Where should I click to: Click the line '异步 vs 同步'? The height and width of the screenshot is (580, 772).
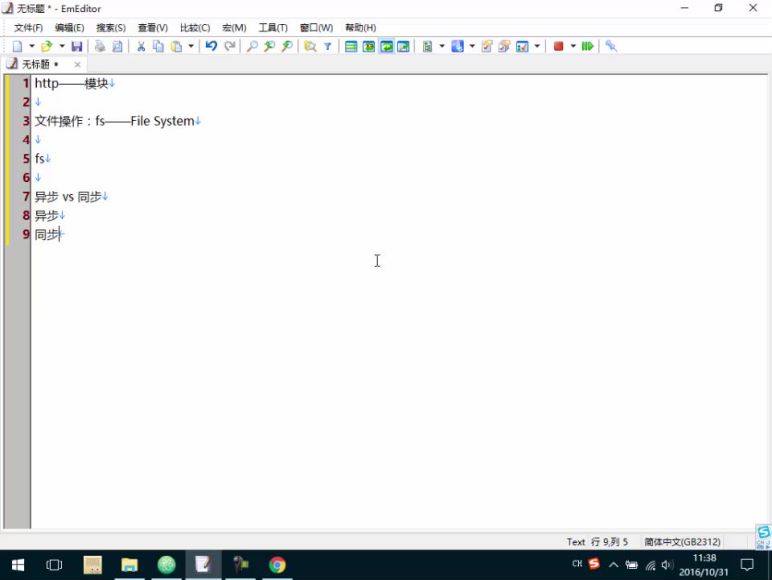pos(68,196)
